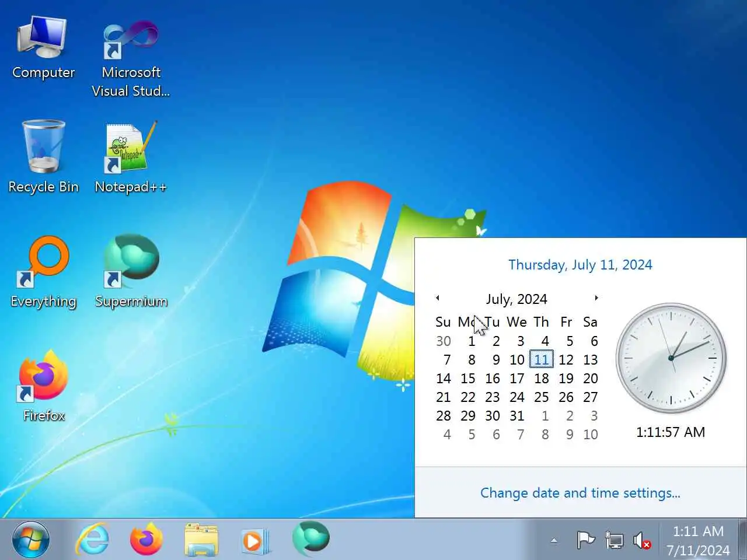Select June 30 in the calendar
Viewport: 747px width, 560px height.
tap(444, 341)
